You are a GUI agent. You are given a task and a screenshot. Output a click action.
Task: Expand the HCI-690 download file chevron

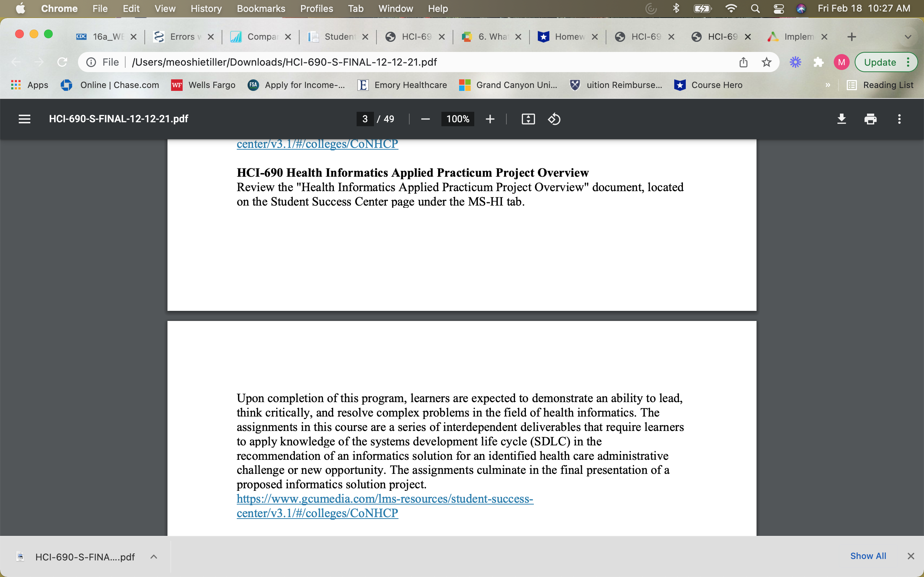tap(154, 556)
